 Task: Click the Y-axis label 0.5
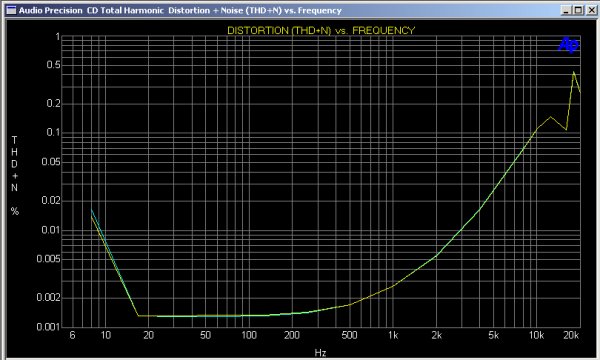(x=54, y=65)
